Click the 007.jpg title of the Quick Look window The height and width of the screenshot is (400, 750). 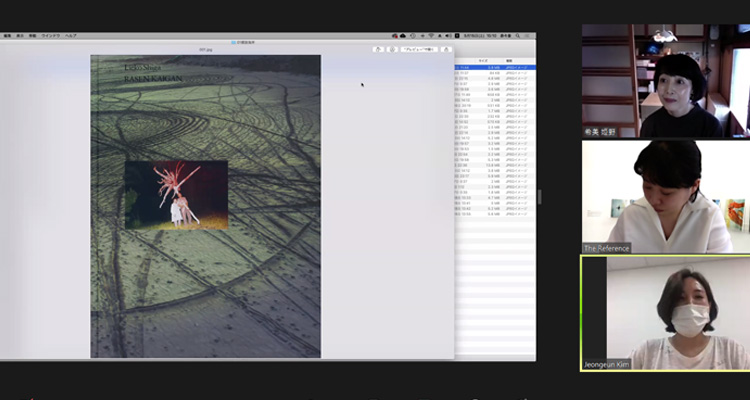[206, 49]
